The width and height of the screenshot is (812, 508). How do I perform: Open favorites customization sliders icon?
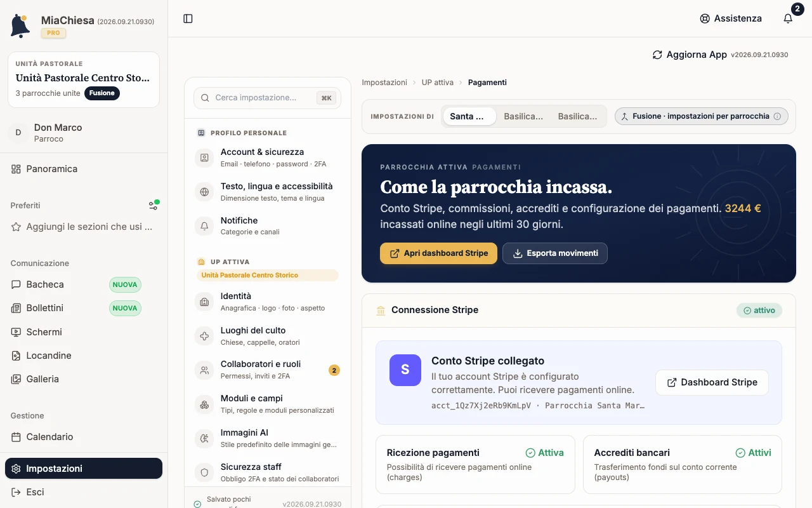(154, 205)
